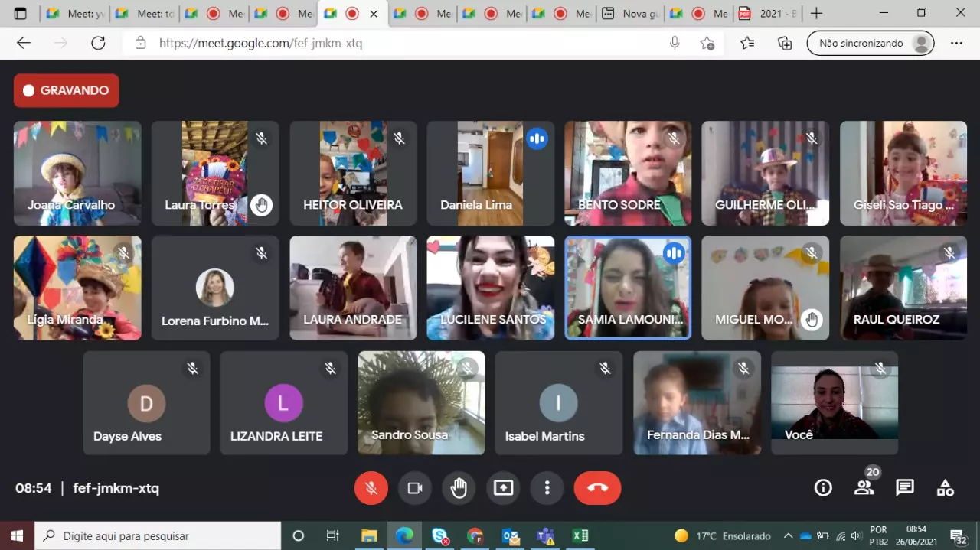Show the participants list
Image resolution: width=980 pixels, height=550 pixels.
click(864, 488)
